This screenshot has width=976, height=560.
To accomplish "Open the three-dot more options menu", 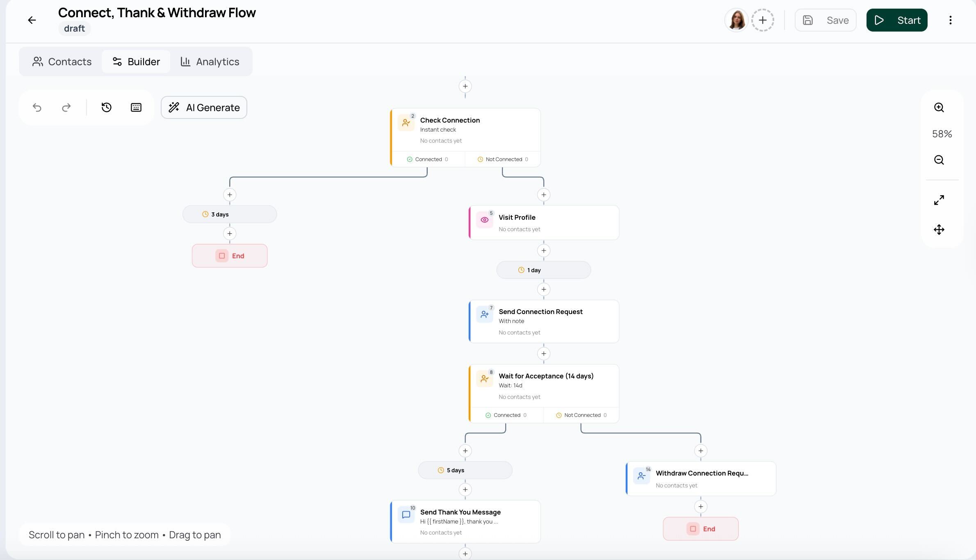I will [951, 20].
